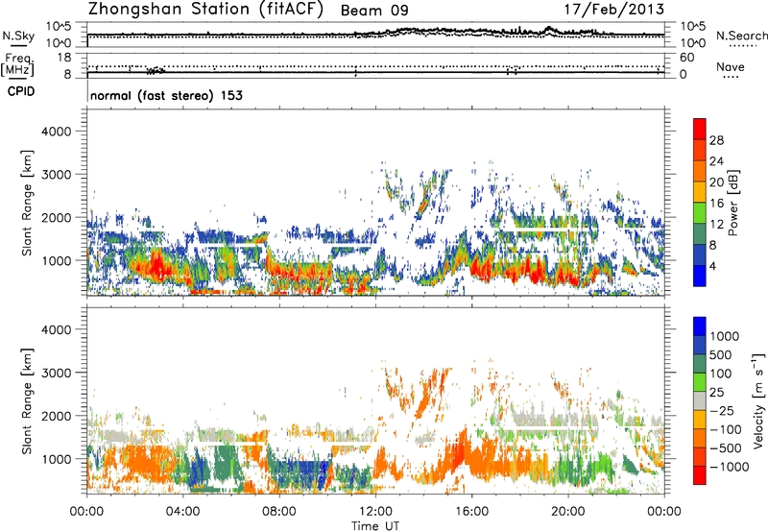Screen dimensions: 768x532
Task: Select the bright blue bottom Power colorbar segment
Action: coord(700,276)
